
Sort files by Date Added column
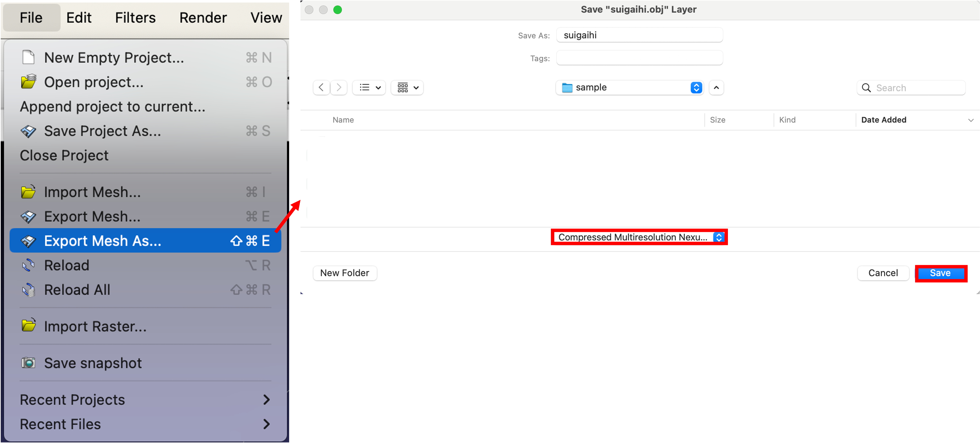point(883,120)
